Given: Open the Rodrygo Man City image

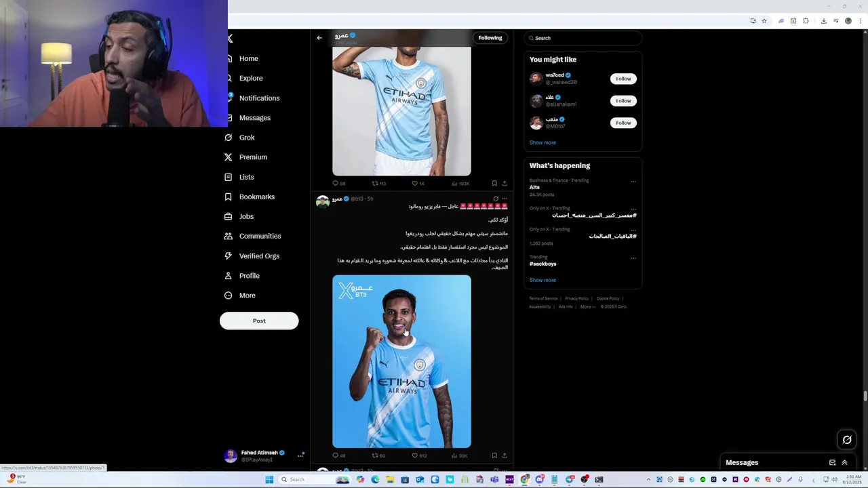Looking at the screenshot, I should (401, 361).
